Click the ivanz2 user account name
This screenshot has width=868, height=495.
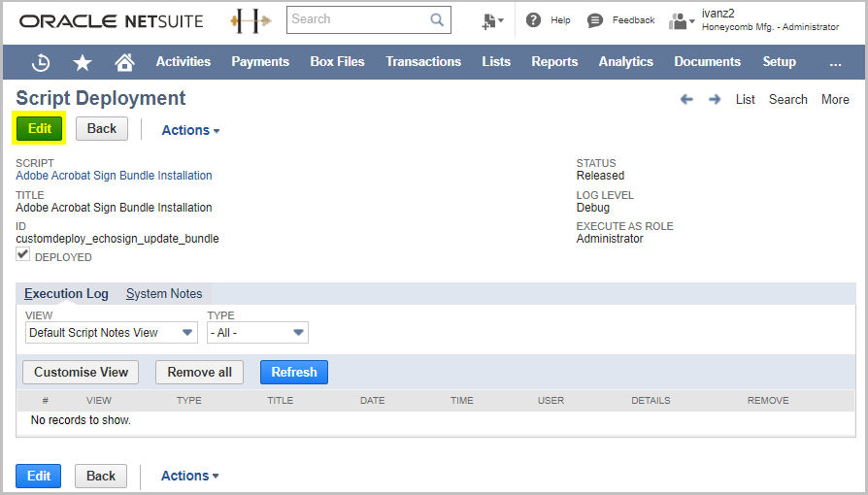tap(718, 14)
